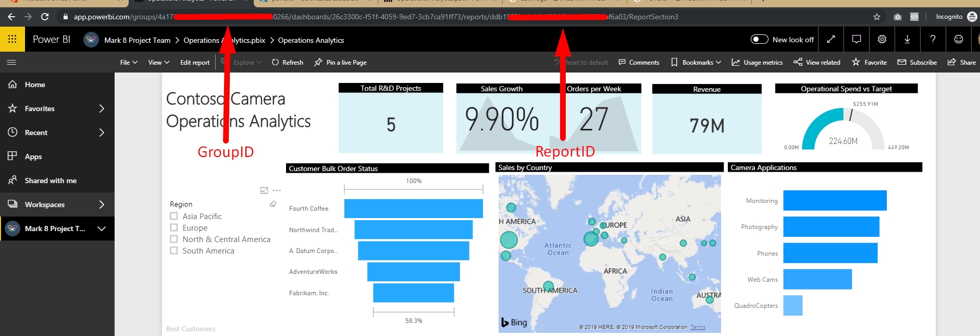Screen dimensions: 980x336
Task: Expand Favorites flyout chevron
Action: (102, 109)
